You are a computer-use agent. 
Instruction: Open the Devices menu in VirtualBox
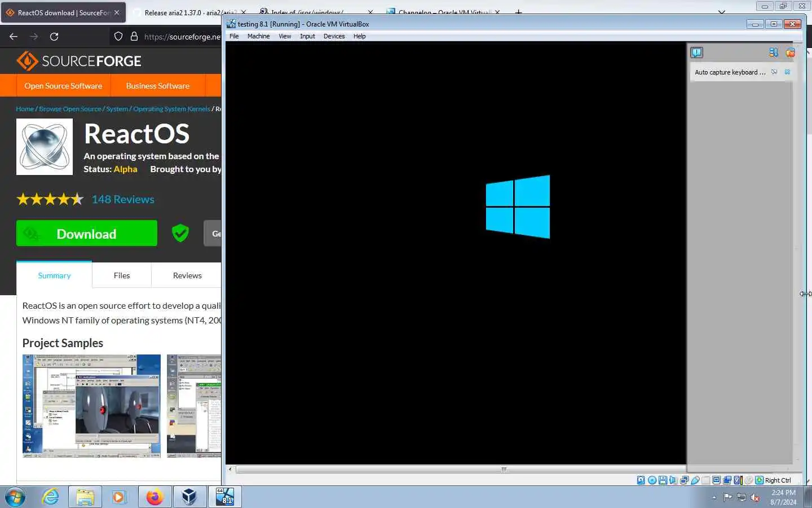334,36
